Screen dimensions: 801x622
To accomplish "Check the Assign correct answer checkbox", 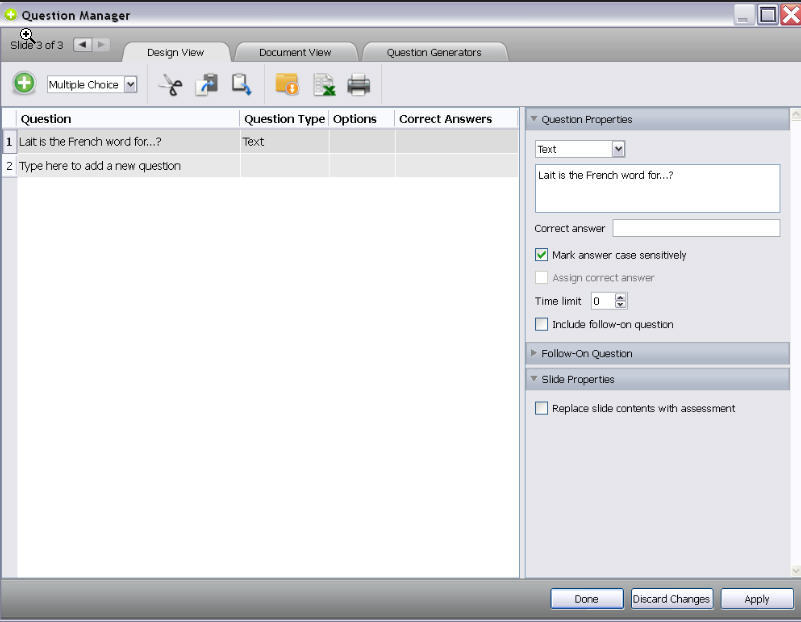I will click(x=541, y=278).
